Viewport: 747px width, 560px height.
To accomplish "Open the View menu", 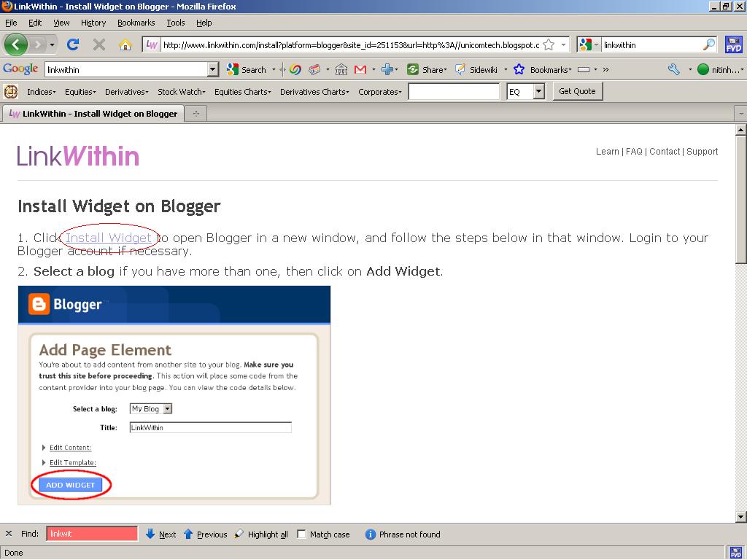I will coord(61,23).
